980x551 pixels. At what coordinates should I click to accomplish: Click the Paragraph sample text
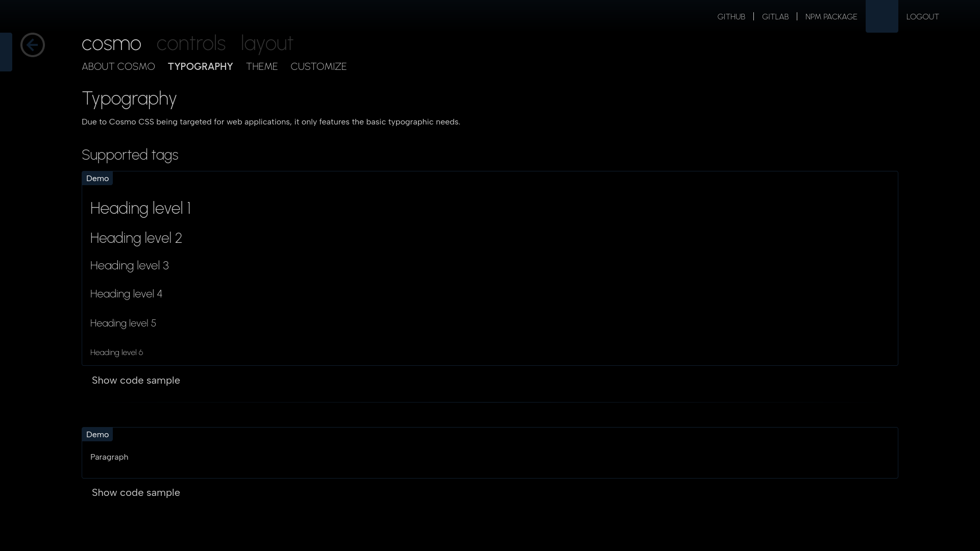click(x=109, y=457)
